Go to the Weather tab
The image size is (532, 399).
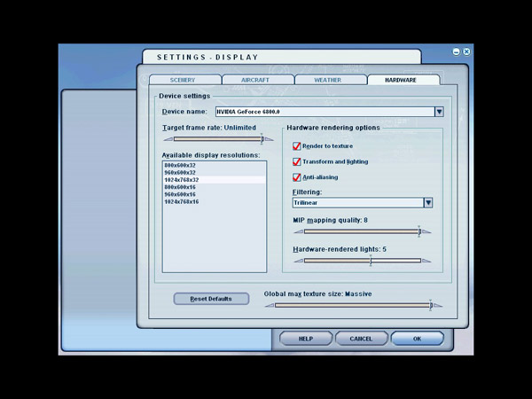pos(327,81)
